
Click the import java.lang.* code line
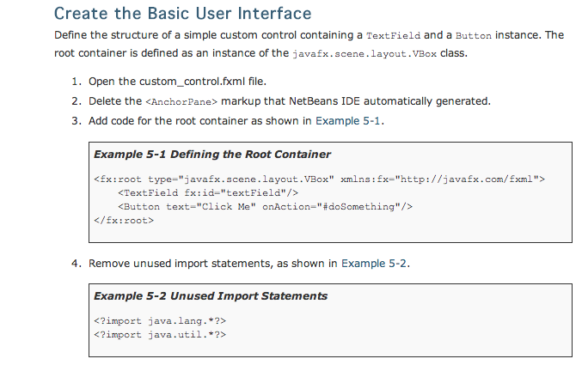click(x=159, y=320)
